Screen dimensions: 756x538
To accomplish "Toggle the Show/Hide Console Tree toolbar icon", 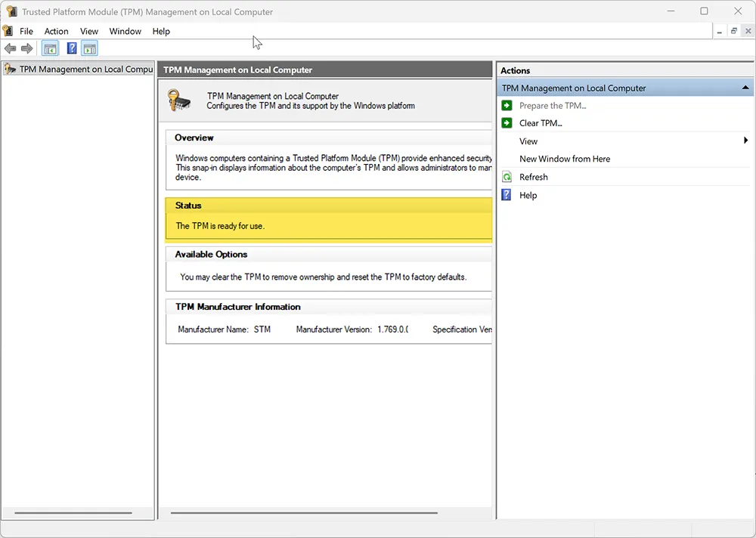I will (x=50, y=48).
